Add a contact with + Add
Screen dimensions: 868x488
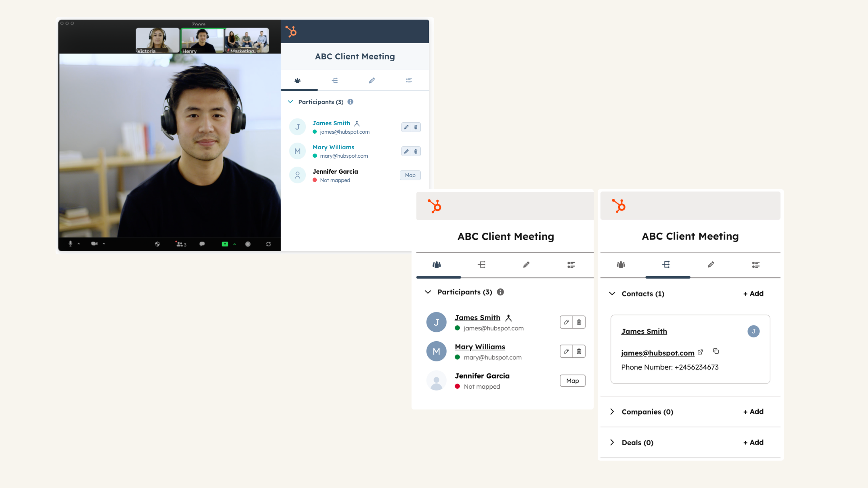753,293
